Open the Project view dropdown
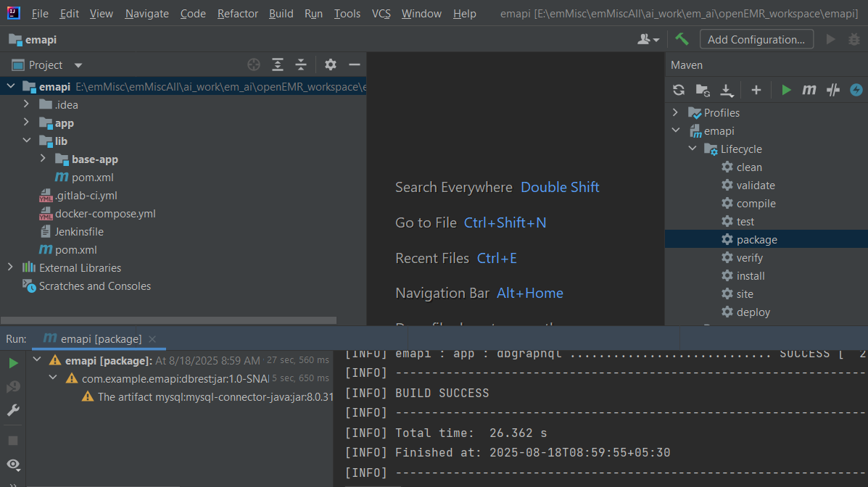The width and height of the screenshot is (868, 487). 78,65
